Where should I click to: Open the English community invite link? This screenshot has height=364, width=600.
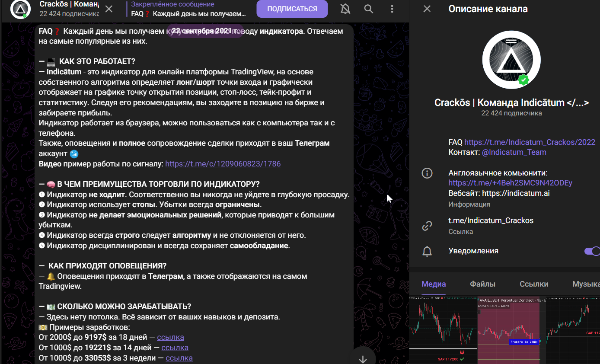510,183
